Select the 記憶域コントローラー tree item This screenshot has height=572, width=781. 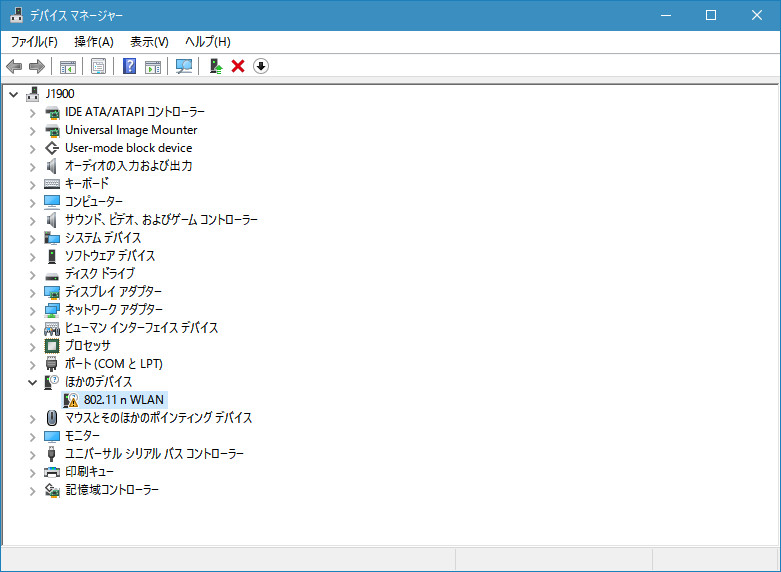click(x=111, y=490)
